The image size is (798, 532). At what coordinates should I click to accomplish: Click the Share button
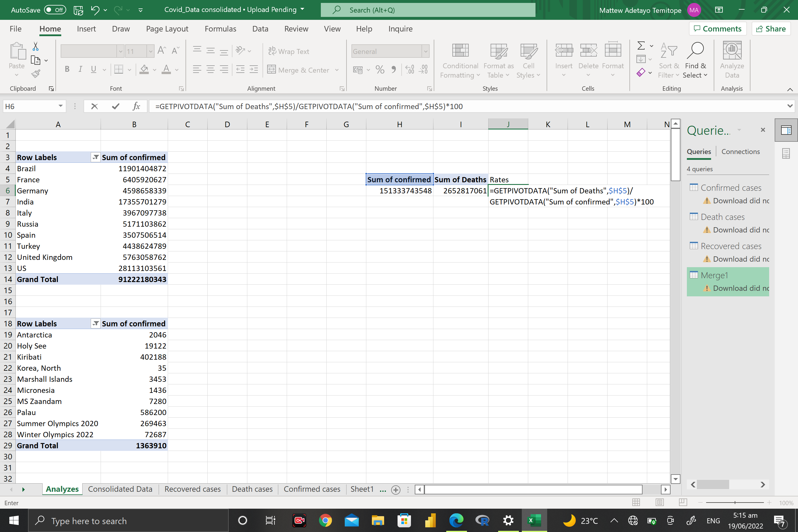(771, 29)
